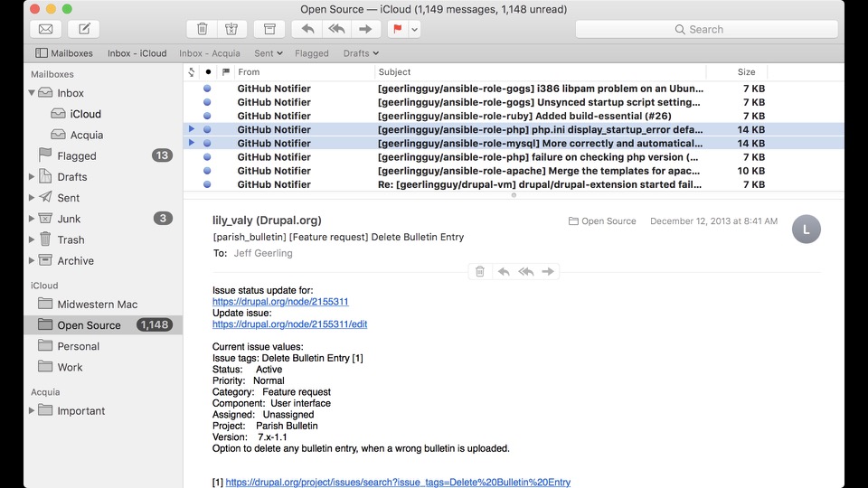Open the Personal folder

tap(78, 346)
